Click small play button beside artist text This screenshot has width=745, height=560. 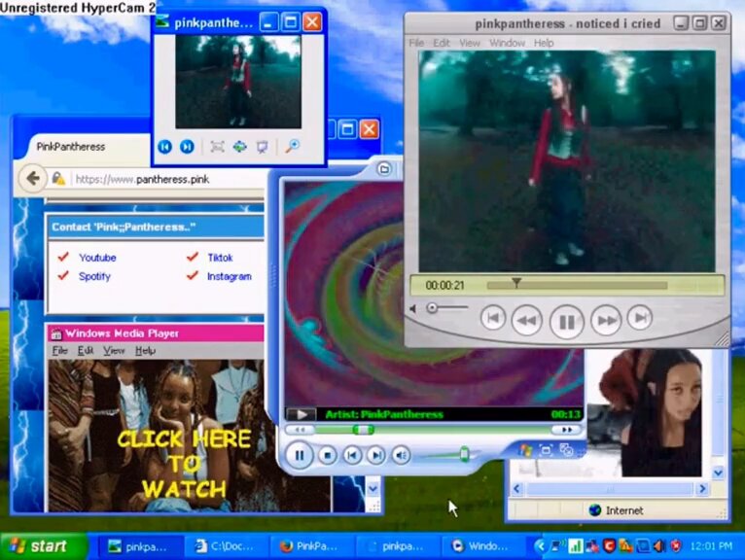point(302,414)
